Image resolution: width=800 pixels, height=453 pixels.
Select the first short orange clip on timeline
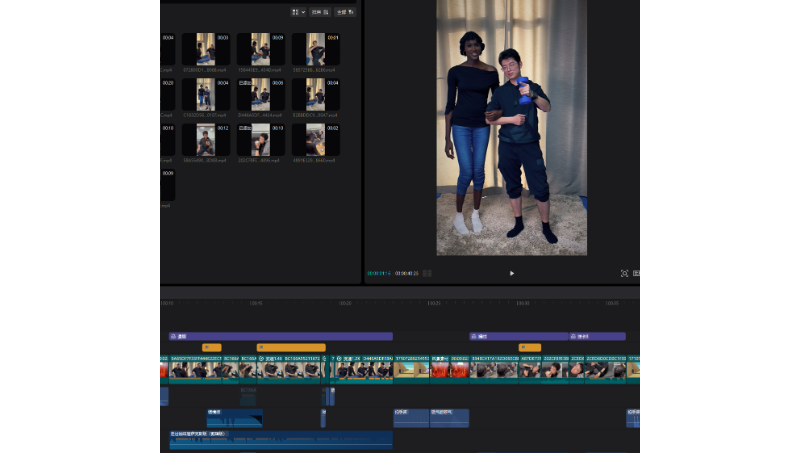pyautogui.click(x=211, y=348)
